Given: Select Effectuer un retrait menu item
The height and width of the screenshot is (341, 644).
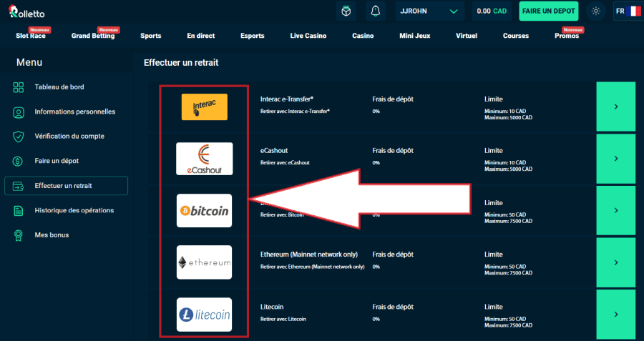Looking at the screenshot, I should coord(66,186).
